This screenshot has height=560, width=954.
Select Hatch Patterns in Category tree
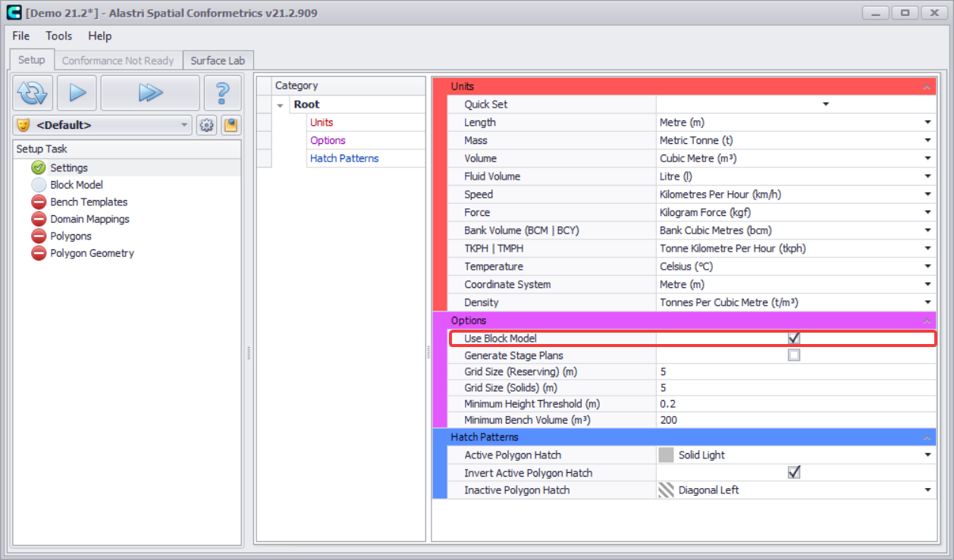click(x=344, y=158)
